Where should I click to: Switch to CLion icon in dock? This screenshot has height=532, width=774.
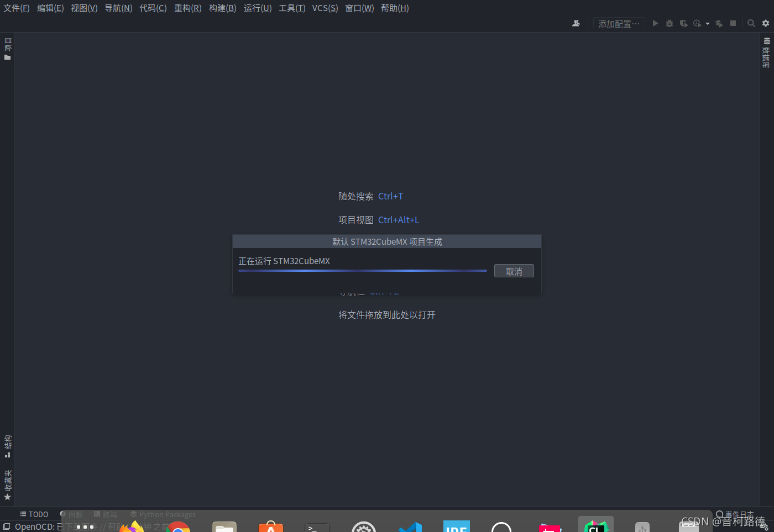(596, 525)
